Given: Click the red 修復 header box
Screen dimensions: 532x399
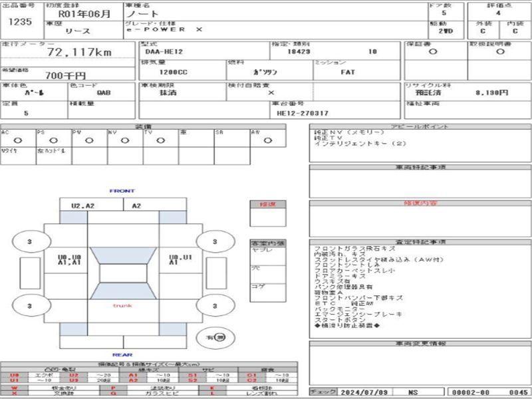Looking at the screenshot, I should coord(268,204).
